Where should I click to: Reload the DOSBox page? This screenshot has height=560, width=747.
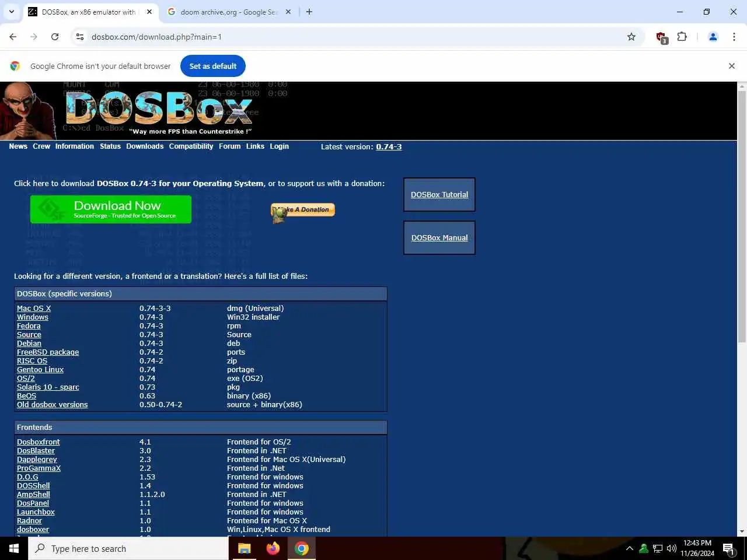click(x=55, y=37)
